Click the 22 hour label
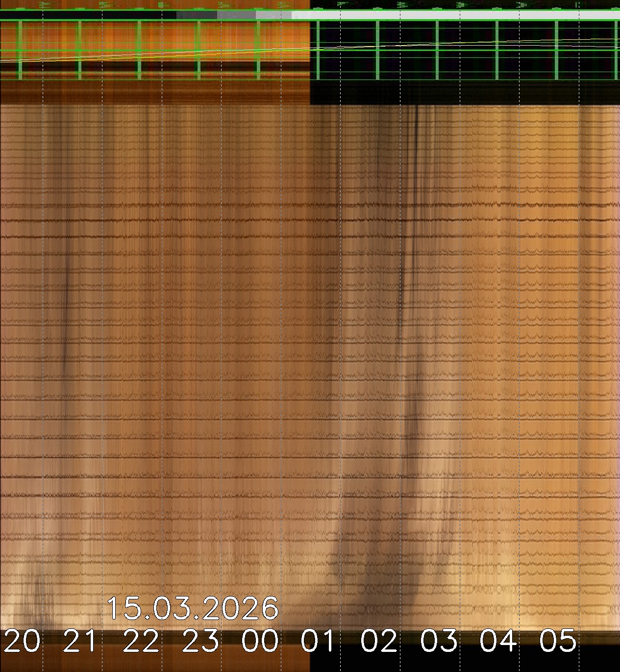 tap(141, 641)
